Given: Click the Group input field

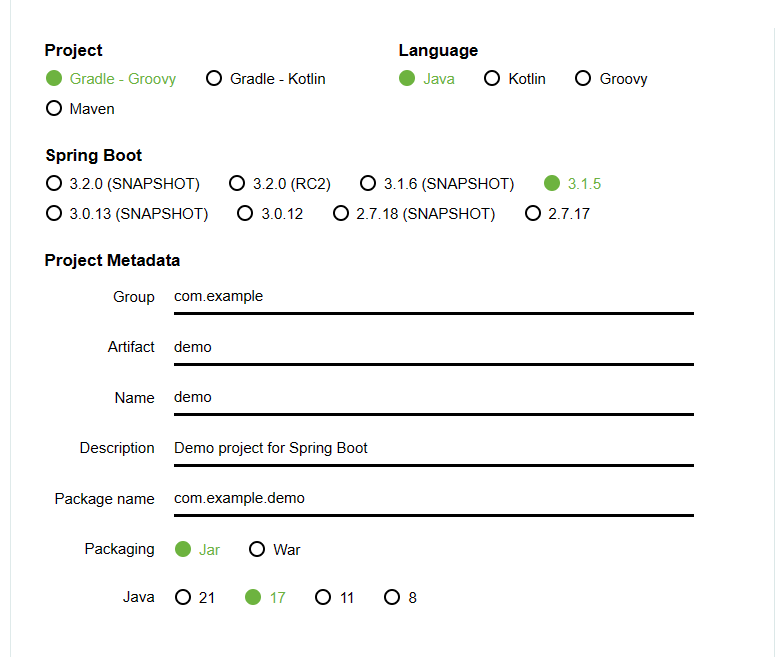Looking at the screenshot, I should (432, 297).
